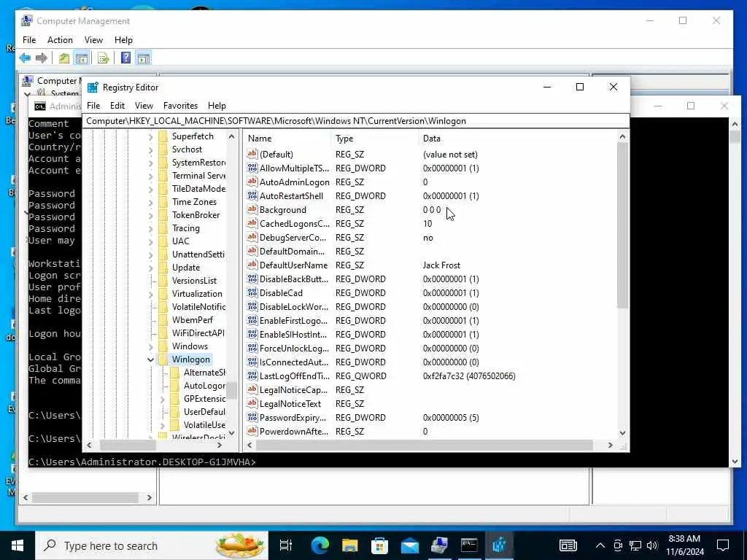747x560 pixels.
Task: Open News and interests taskbar icon
Action: [568, 545]
